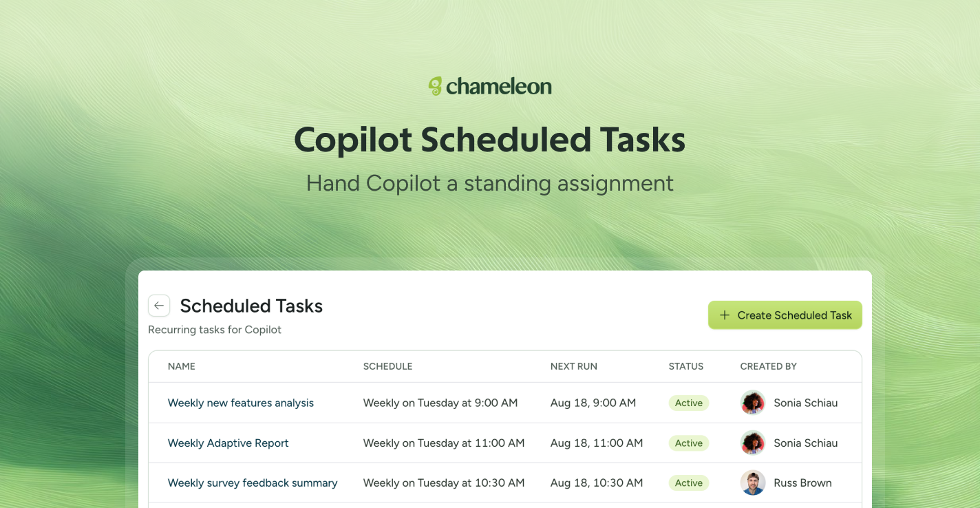Sort by the NEXT RUN column header
Viewport: 980px width, 508px height.
[x=574, y=366]
